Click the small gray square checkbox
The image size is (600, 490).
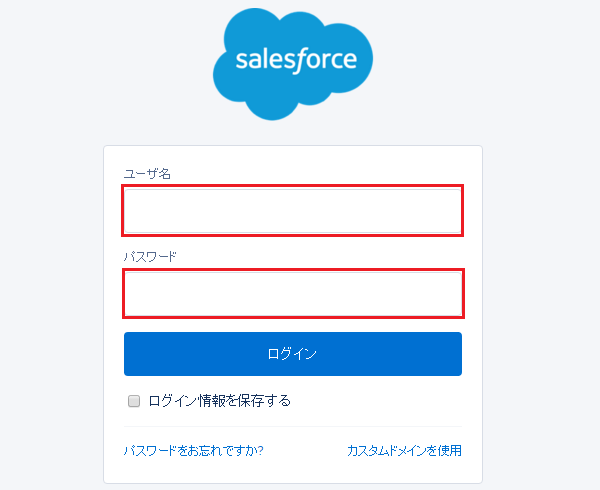pos(134,401)
